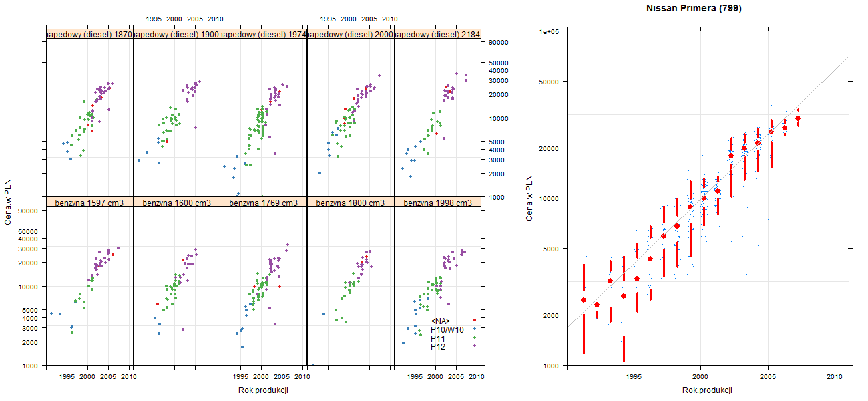This screenshot has height=401, width=868.
Task: Click 'Rok.produkcji' axis label under Nissan Primera chart
Action: (708, 390)
